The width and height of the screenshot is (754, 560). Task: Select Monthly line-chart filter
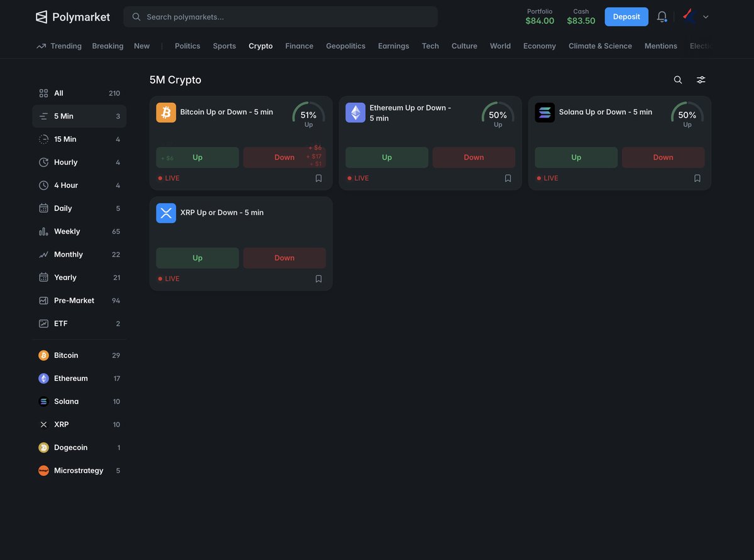pos(79,254)
